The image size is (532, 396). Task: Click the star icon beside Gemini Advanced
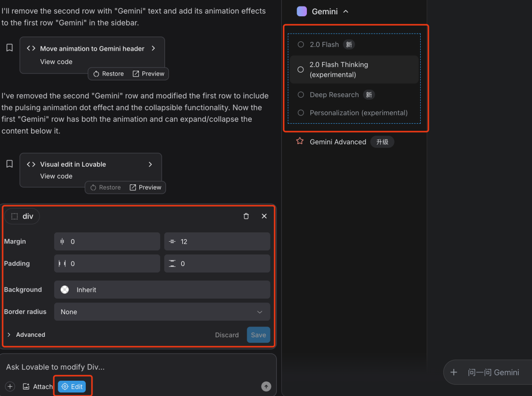coord(300,141)
